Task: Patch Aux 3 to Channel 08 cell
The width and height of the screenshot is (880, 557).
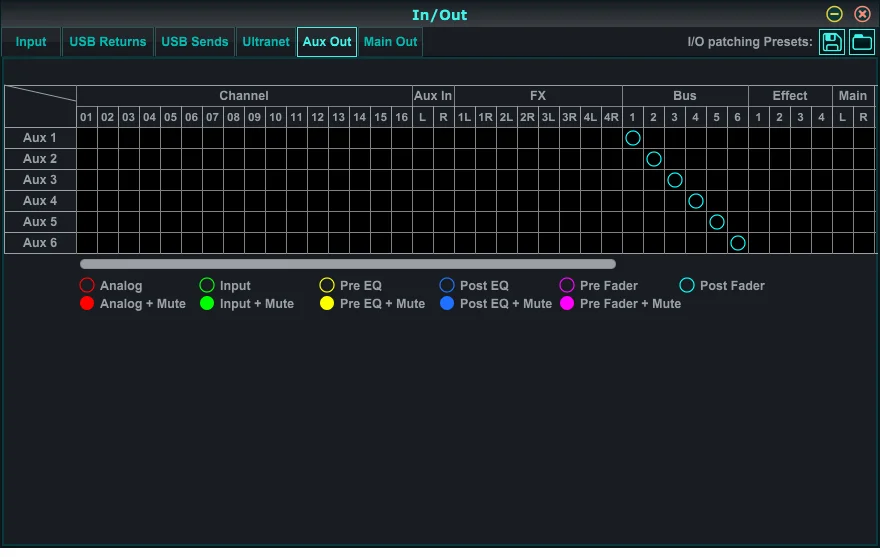Action: pyautogui.click(x=233, y=180)
